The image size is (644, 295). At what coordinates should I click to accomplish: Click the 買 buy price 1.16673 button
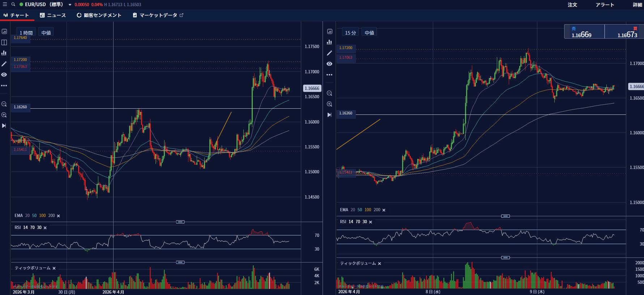click(624, 31)
